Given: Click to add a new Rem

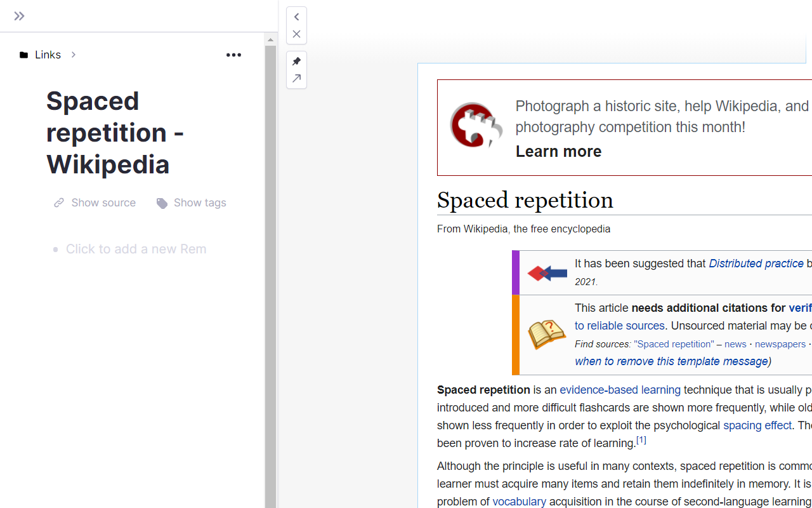Looking at the screenshot, I should 136,249.
